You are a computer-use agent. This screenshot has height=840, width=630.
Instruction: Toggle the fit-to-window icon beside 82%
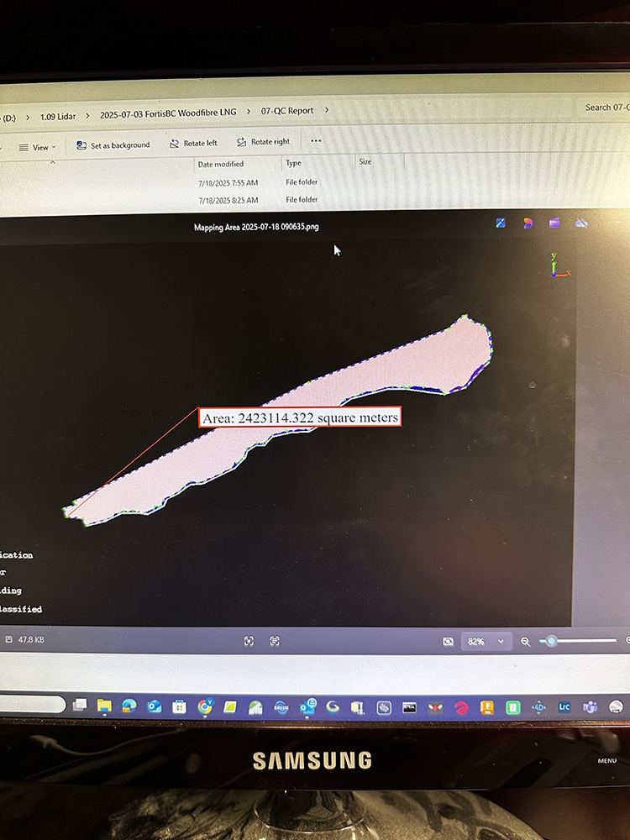449,641
